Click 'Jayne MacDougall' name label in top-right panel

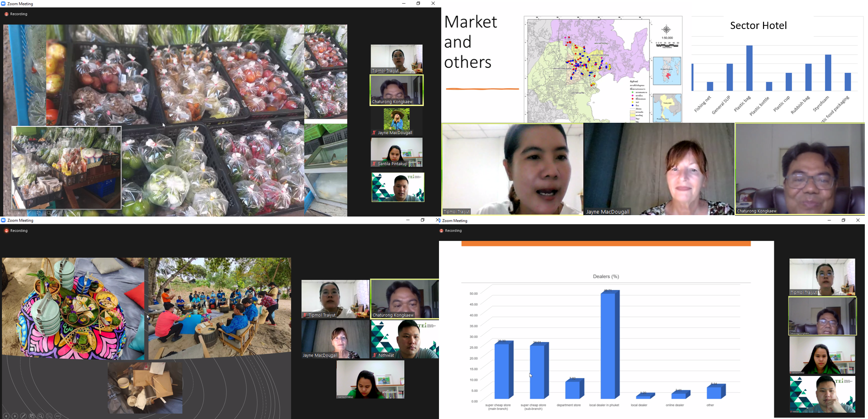[x=608, y=212]
